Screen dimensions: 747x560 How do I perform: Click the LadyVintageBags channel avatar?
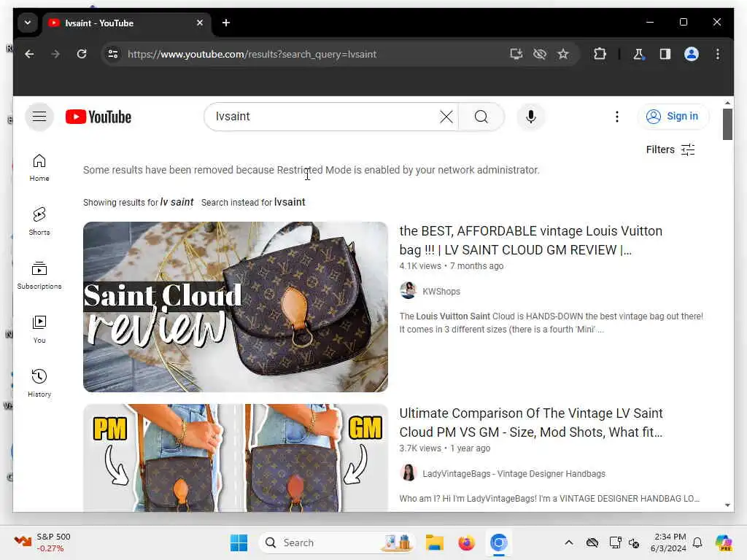pos(409,472)
